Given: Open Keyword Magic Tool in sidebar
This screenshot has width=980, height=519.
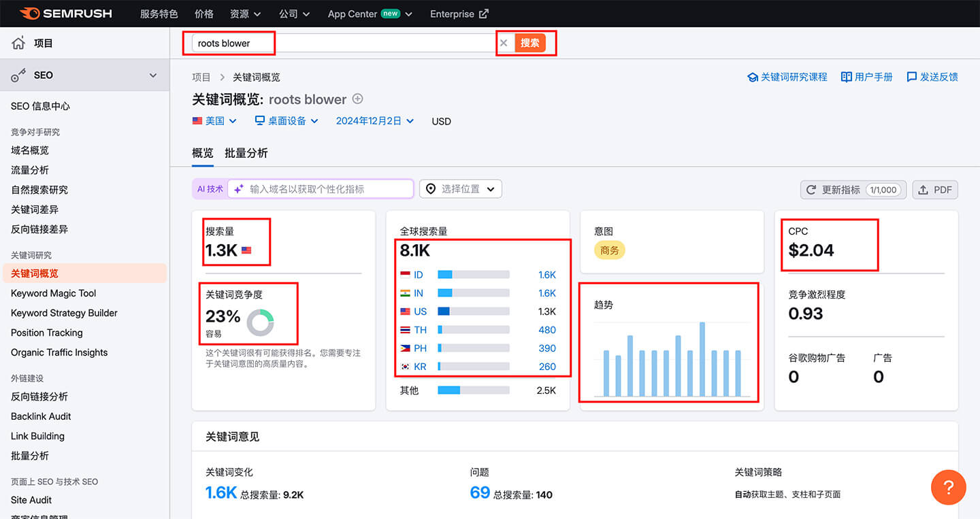Looking at the screenshot, I should 54,293.
